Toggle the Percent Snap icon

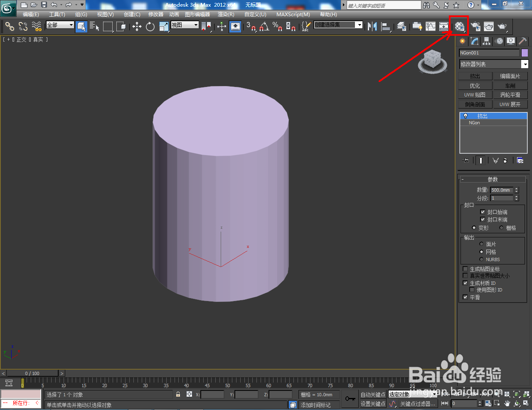tap(277, 27)
